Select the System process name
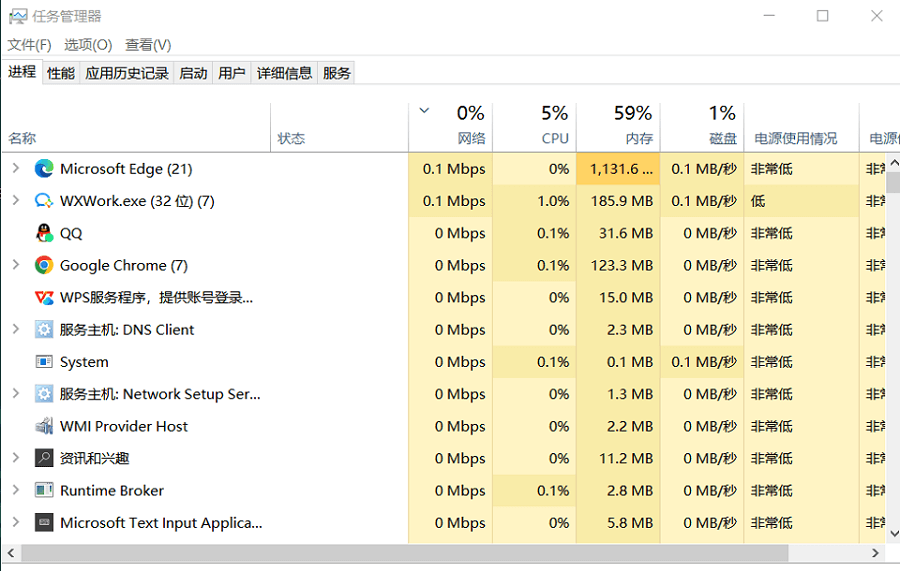Screen dimensions: 900x571 84,362
